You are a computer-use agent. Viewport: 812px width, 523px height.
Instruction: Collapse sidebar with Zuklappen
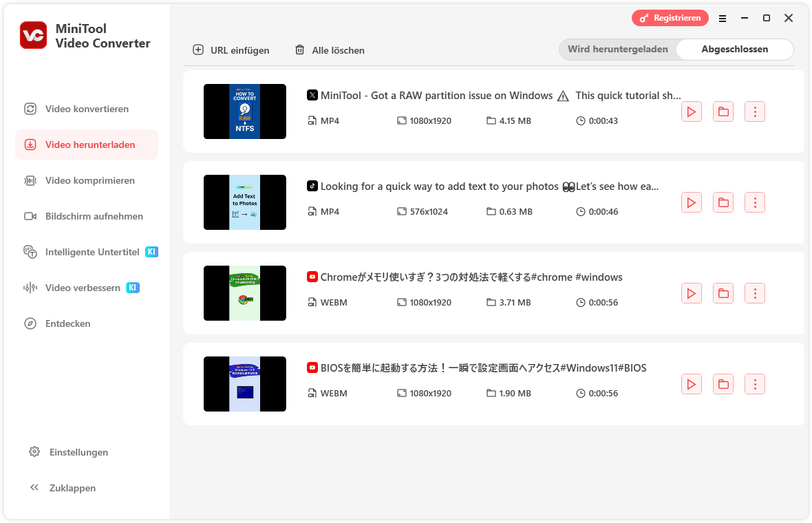(x=63, y=488)
